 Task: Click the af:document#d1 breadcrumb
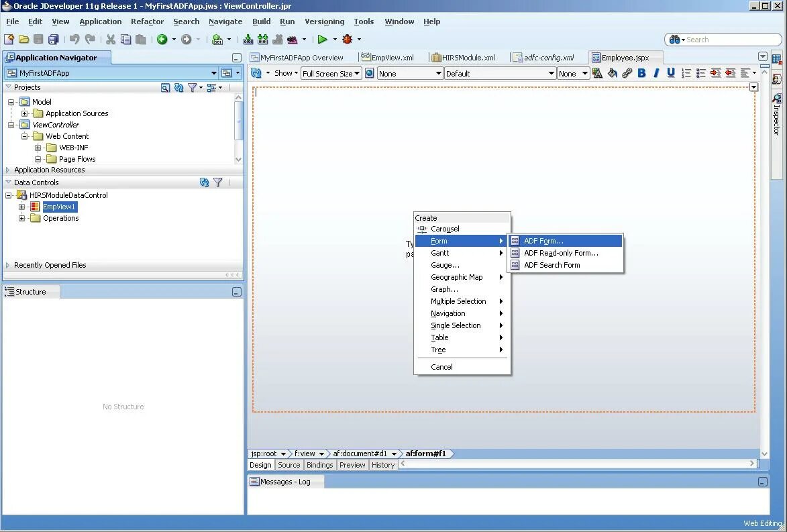(360, 454)
